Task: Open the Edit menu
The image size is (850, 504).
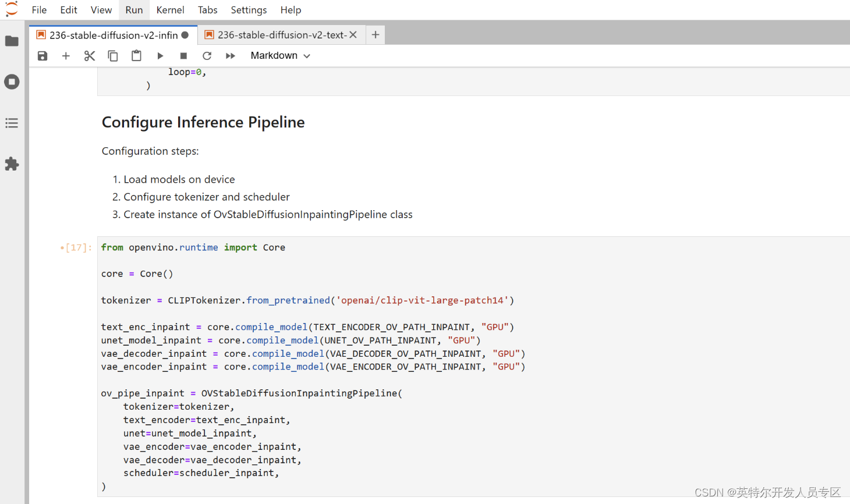Action: click(69, 10)
